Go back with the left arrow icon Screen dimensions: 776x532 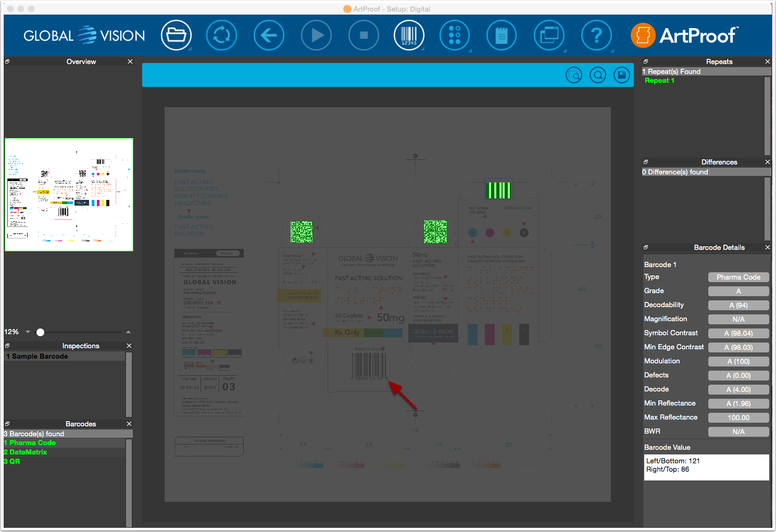[269, 35]
